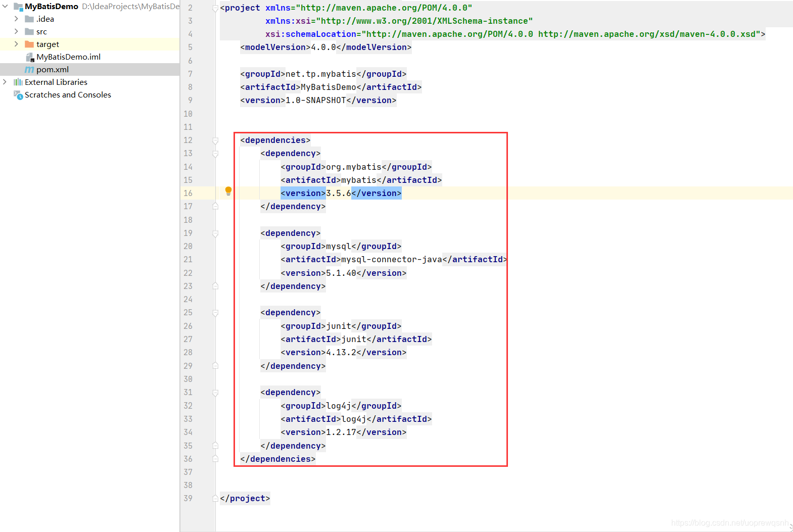Click the External Libraries icon
The height and width of the screenshot is (532, 793).
18,82
